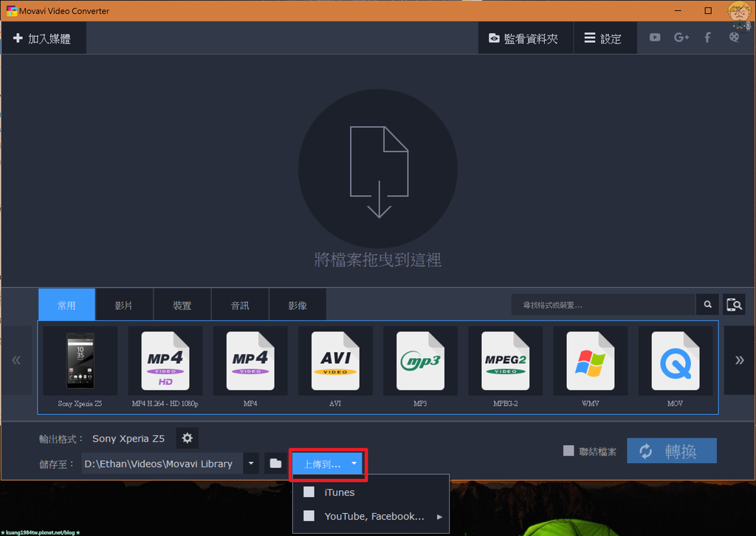Choose the MPEG-2 format preset

point(505,367)
